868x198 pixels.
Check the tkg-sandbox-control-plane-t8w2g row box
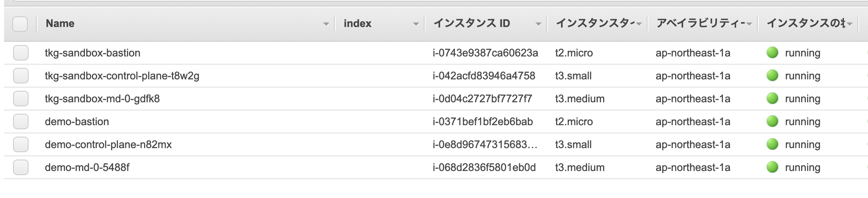pyautogui.click(x=21, y=76)
